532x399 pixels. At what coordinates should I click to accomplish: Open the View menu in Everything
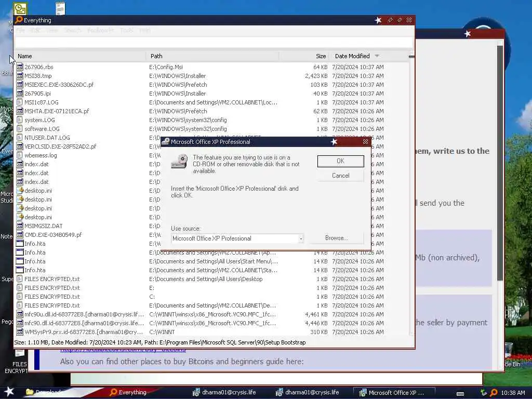52,30
